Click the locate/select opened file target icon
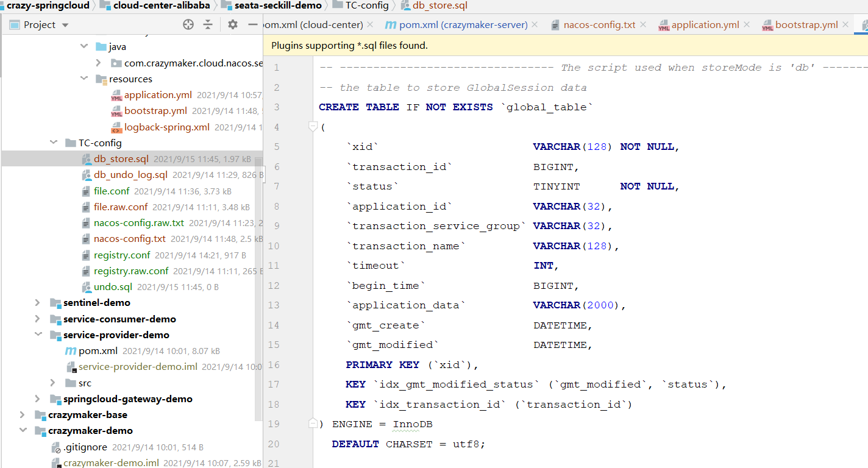 point(188,24)
